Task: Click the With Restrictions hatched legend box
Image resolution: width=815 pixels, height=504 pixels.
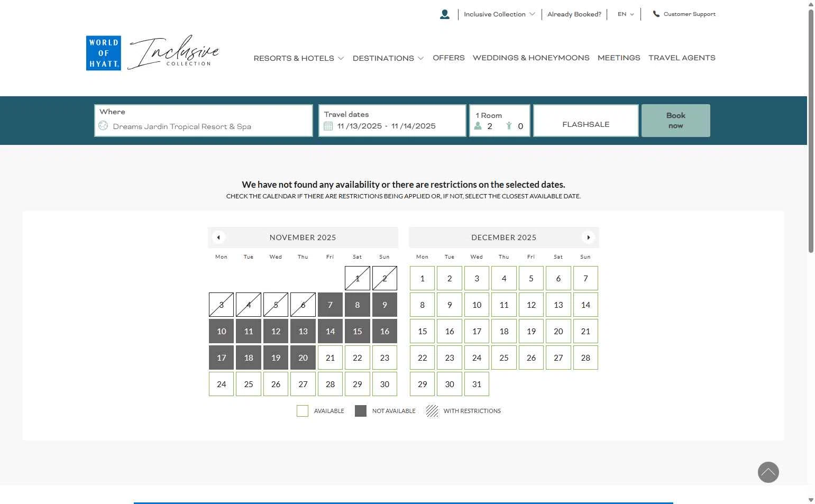Action: (x=432, y=411)
